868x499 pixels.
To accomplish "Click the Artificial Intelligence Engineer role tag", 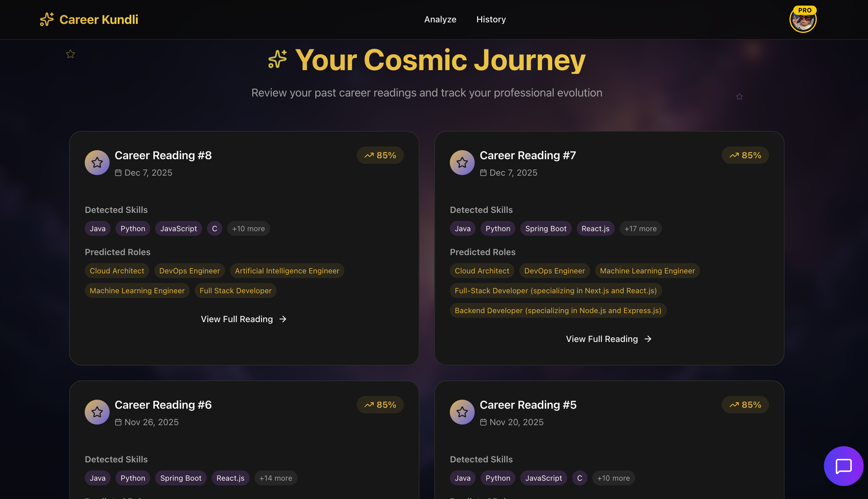I will pos(287,271).
